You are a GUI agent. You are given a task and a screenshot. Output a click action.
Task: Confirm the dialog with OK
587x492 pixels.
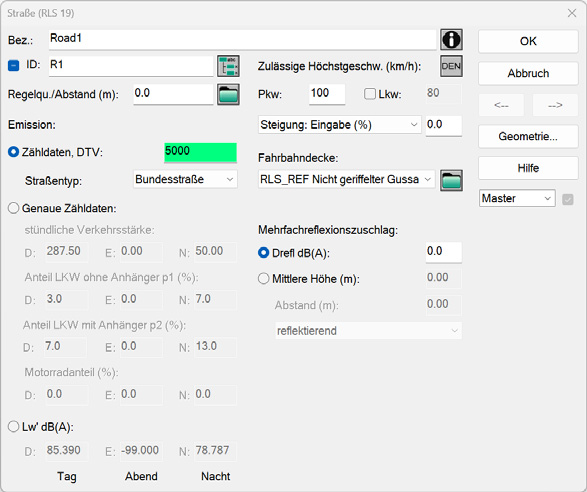[528, 41]
